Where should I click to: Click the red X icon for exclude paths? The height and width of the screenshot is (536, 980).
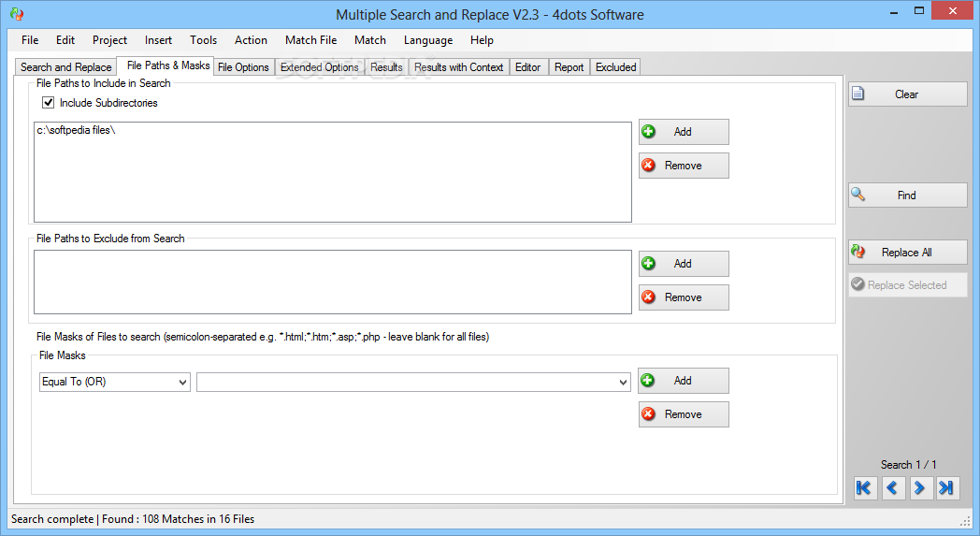(649, 297)
